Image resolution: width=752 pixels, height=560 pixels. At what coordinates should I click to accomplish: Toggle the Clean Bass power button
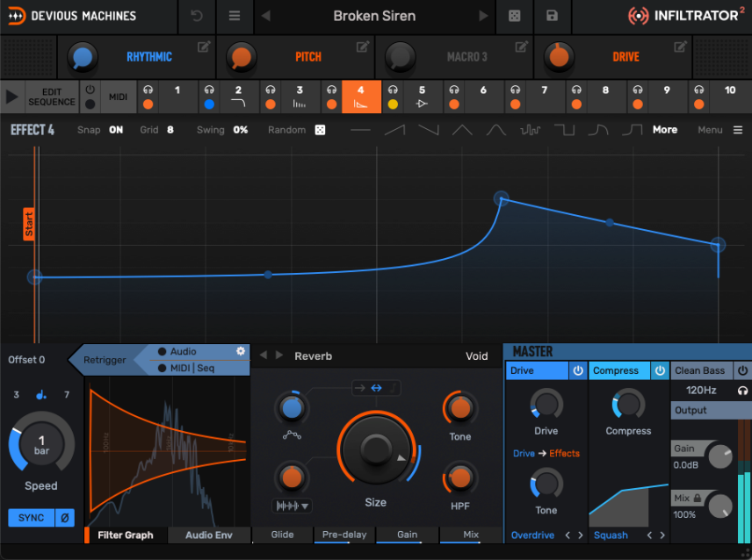(x=742, y=370)
